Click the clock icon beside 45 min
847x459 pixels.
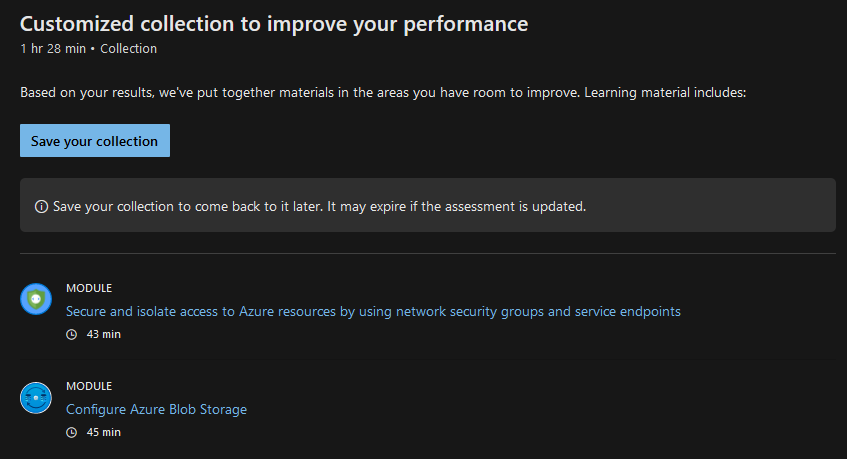click(x=71, y=433)
